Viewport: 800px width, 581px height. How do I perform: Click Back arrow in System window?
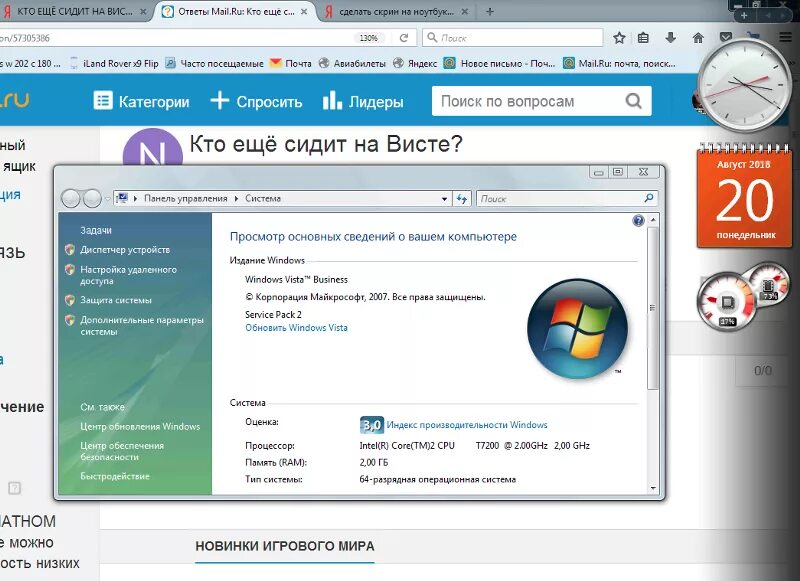tap(70, 198)
